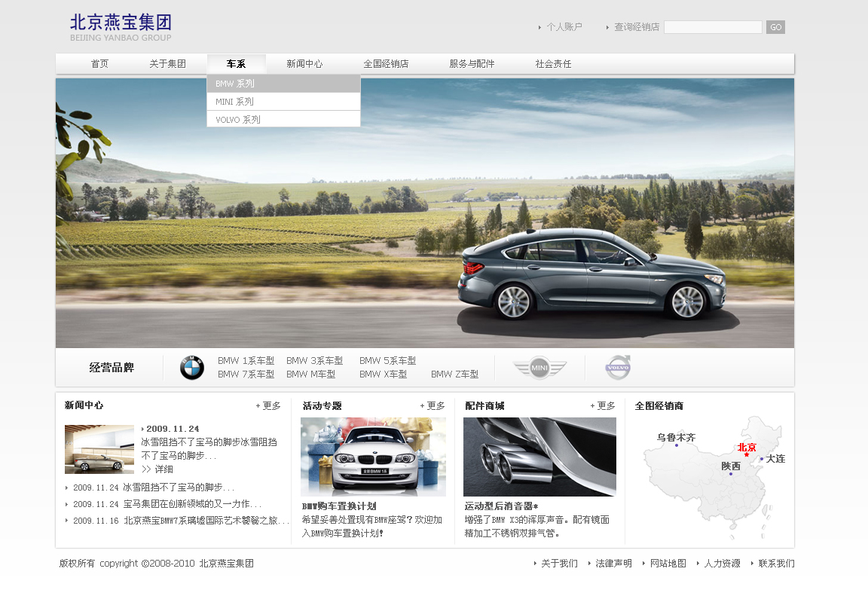
Task: Click the 全国经销商 panel heading
Action: (x=659, y=406)
